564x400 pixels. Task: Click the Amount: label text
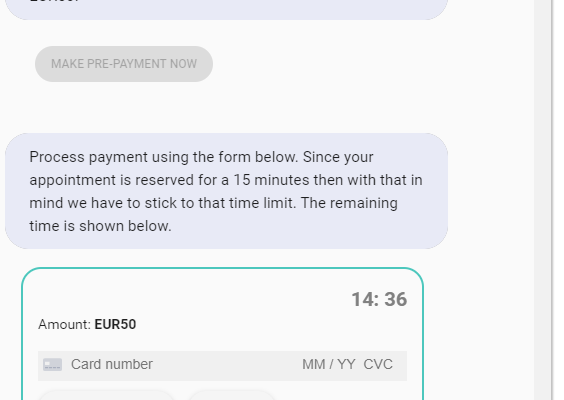tap(65, 324)
